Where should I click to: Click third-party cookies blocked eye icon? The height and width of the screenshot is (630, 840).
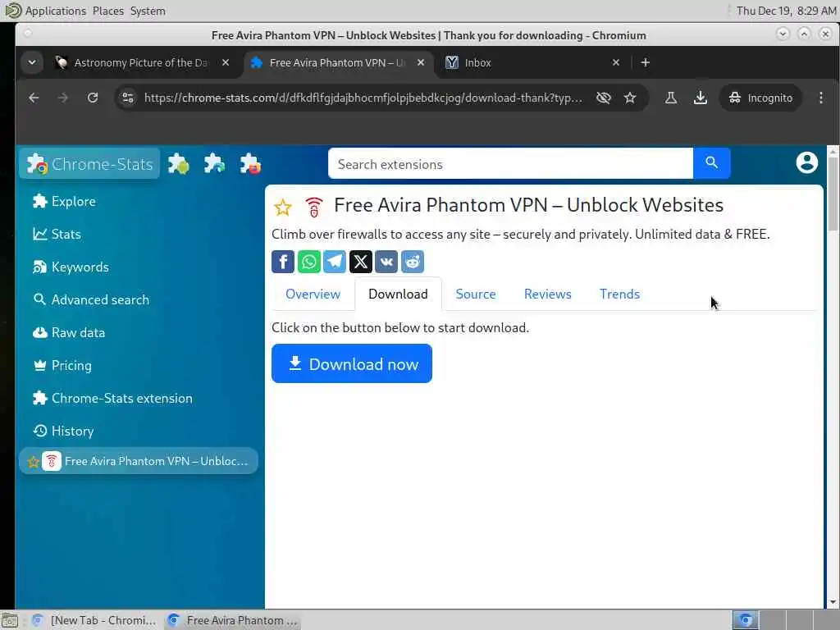(x=604, y=98)
